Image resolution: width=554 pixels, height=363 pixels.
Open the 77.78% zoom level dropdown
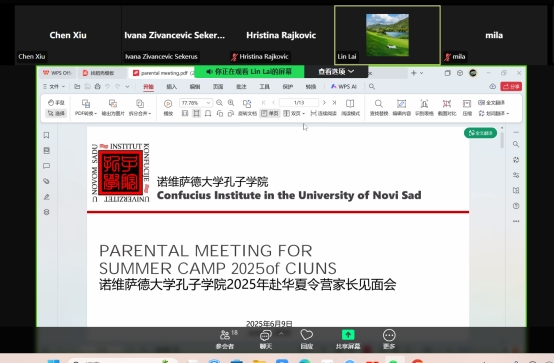196,103
